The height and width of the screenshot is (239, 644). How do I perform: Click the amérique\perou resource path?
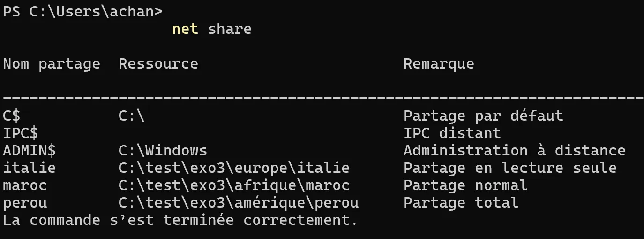[x=239, y=202]
